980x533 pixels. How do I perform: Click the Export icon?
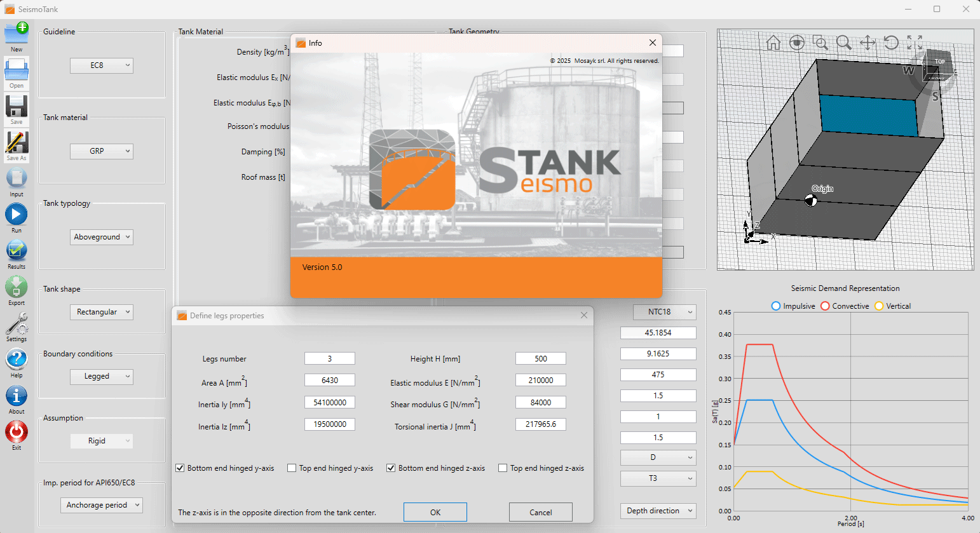click(x=17, y=287)
